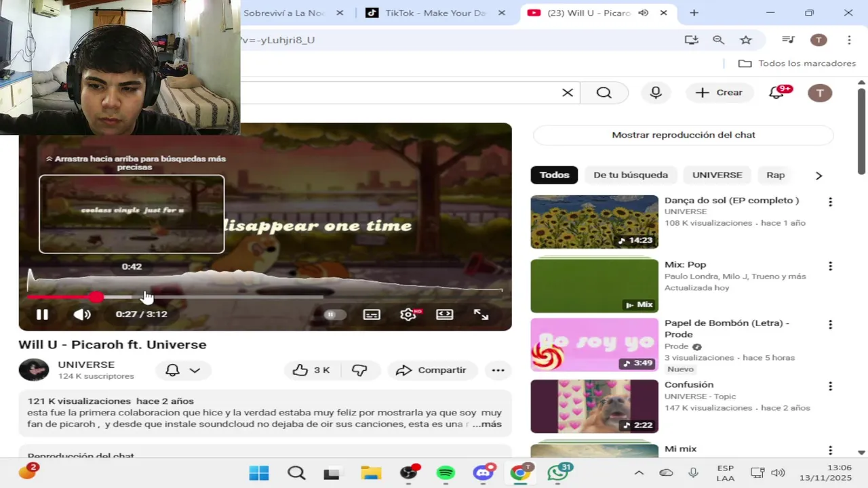Screen dimensions: 868x488
Task: Share the video via Compartir
Action: pyautogui.click(x=432, y=370)
